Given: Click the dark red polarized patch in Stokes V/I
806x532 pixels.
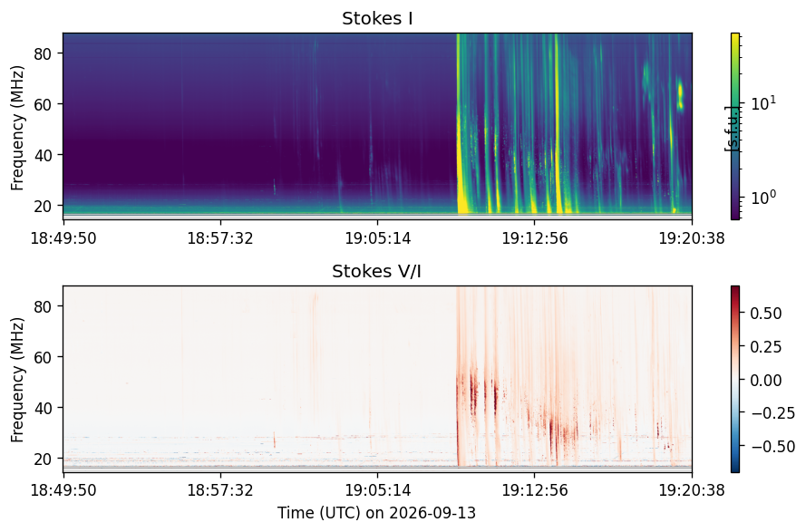Looking at the screenshot, I should [x=473, y=393].
